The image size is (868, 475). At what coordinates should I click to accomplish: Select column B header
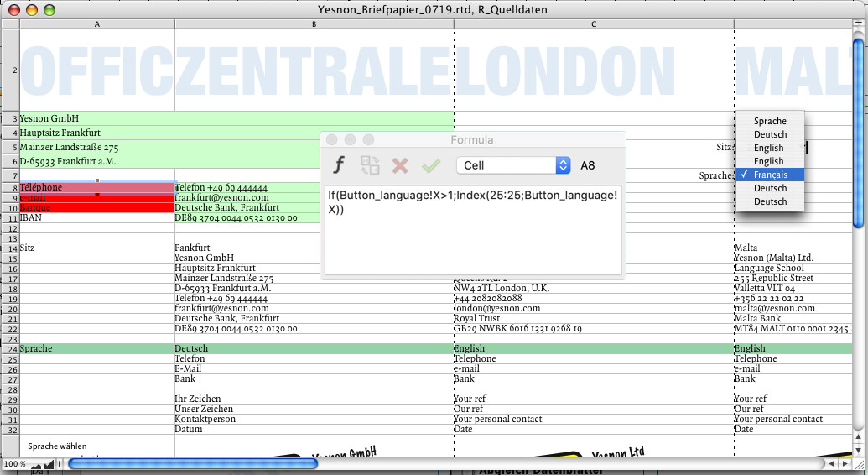(x=314, y=23)
